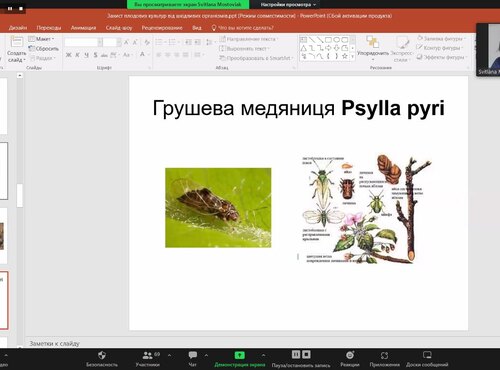The height and width of the screenshot is (370, 500).
Task: Stop the Zoom recording
Action: (307, 354)
